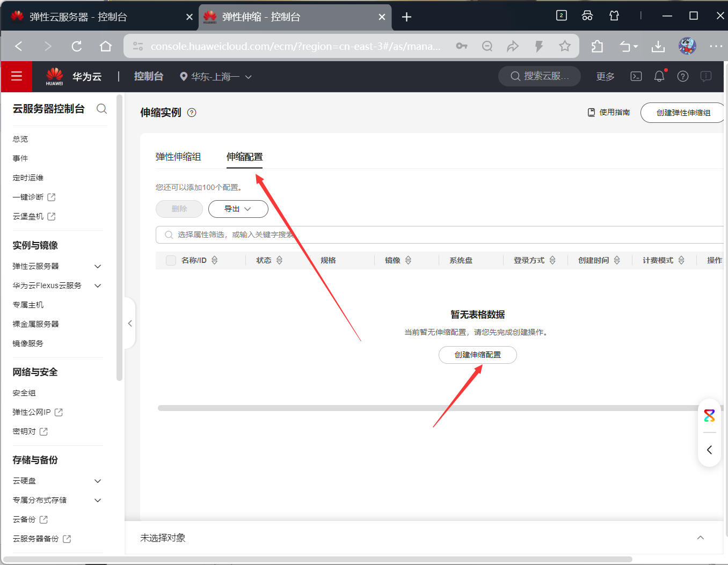Sort by 登录方式 column
Viewport: 728px width, 565px height.
point(552,260)
